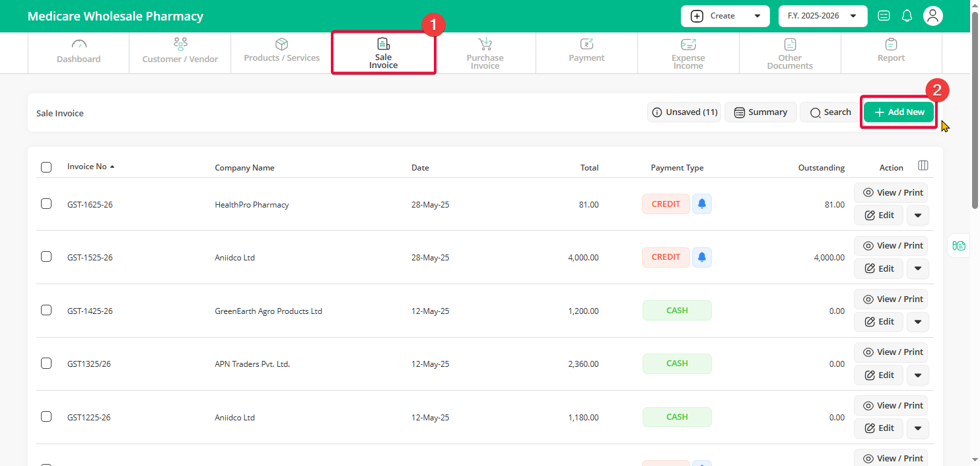Add New sale invoice
The image size is (980, 466).
[x=899, y=112]
